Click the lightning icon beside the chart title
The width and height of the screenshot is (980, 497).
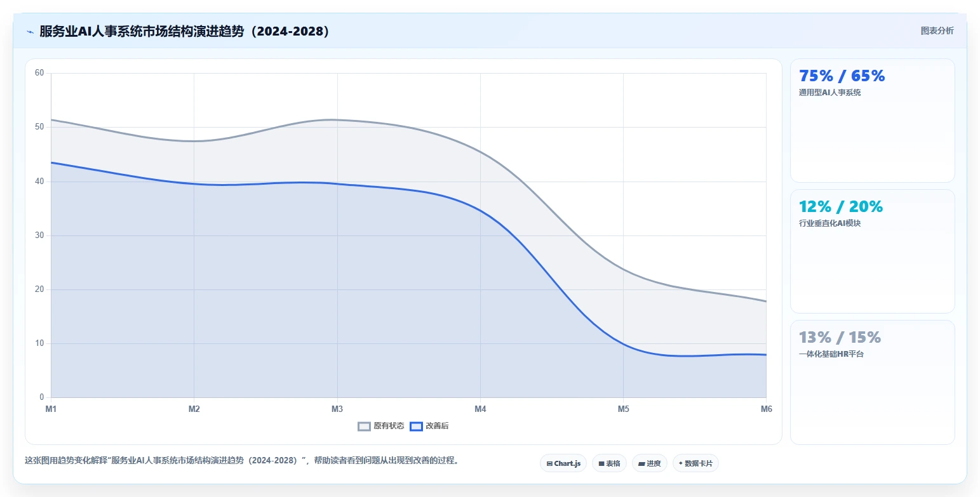pyautogui.click(x=30, y=32)
